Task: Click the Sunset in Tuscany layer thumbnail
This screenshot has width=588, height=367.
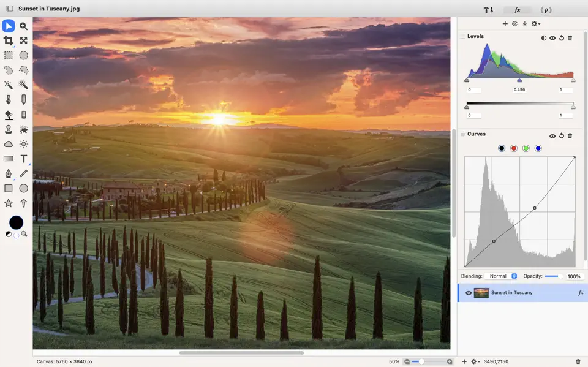Action: point(481,293)
